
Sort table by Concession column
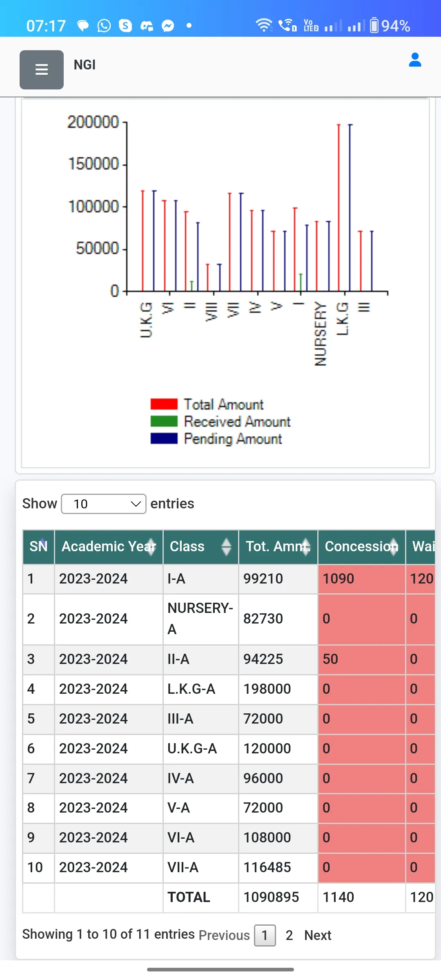click(x=361, y=546)
